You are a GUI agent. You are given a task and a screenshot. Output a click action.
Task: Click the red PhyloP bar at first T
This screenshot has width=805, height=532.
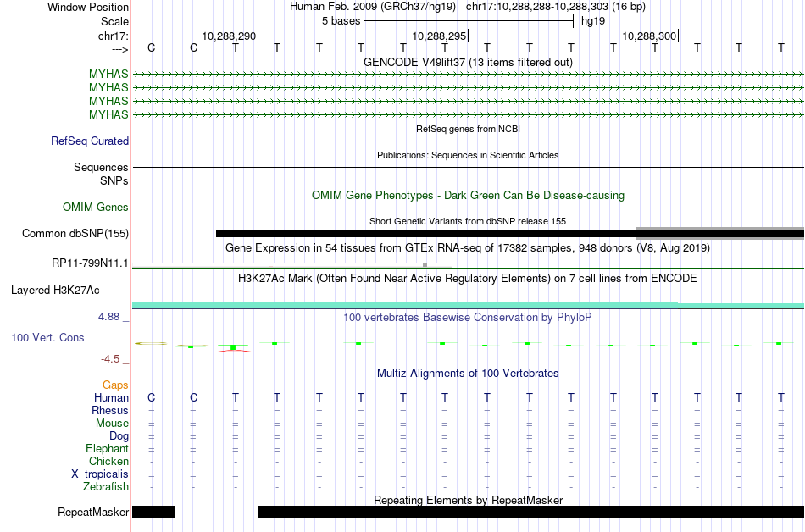tap(234, 351)
